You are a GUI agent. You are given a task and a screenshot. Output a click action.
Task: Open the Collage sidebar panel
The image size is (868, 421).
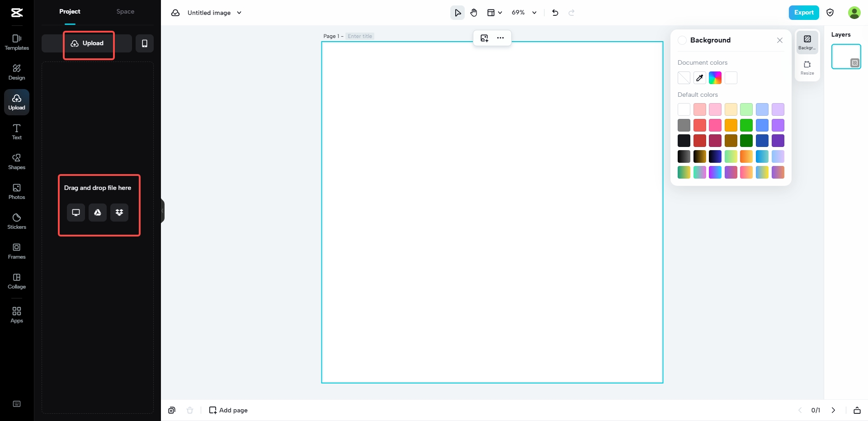coord(17,281)
